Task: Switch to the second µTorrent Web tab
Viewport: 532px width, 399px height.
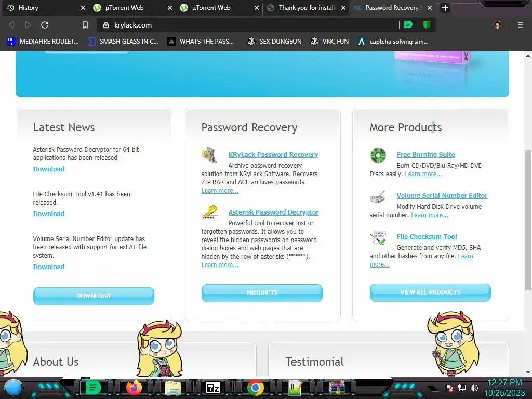Action: click(219, 7)
